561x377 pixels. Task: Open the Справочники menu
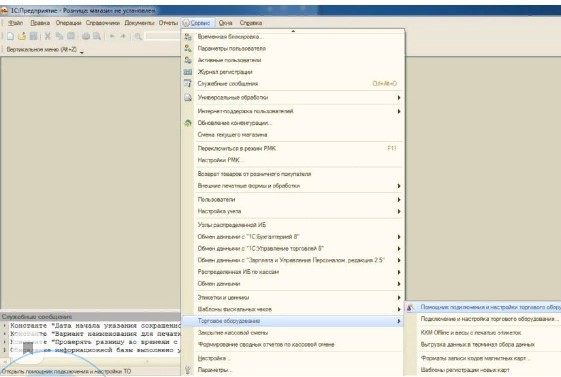pos(103,23)
